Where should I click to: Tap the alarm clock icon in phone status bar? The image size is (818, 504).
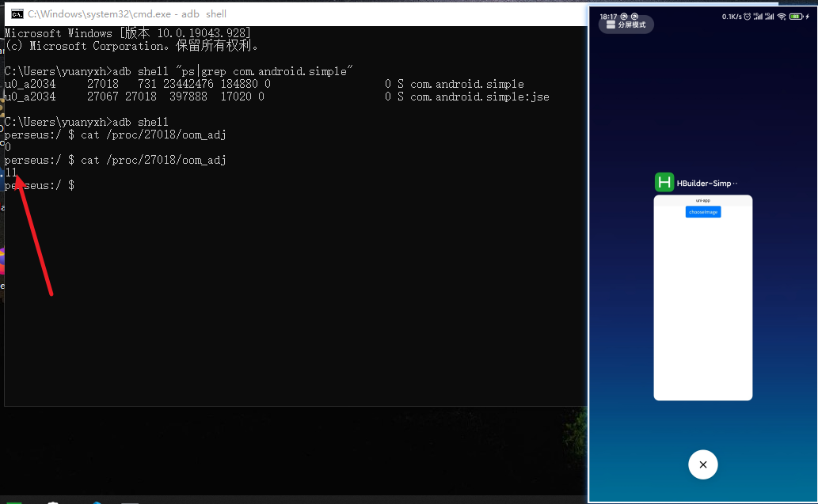coord(747,17)
